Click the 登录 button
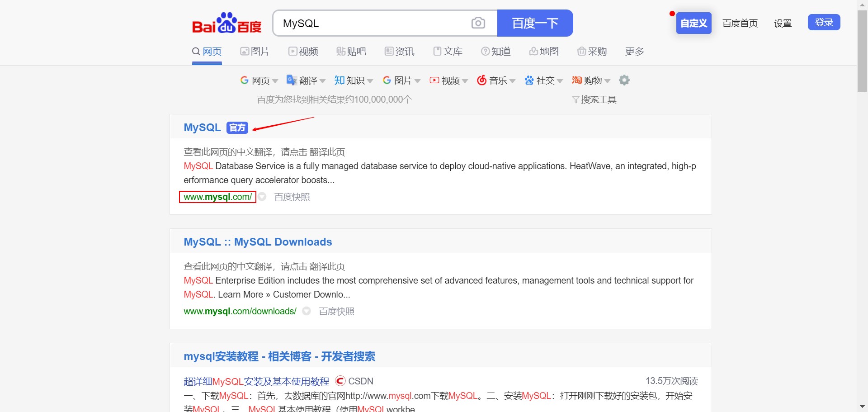The height and width of the screenshot is (412, 868). (824, 22)
